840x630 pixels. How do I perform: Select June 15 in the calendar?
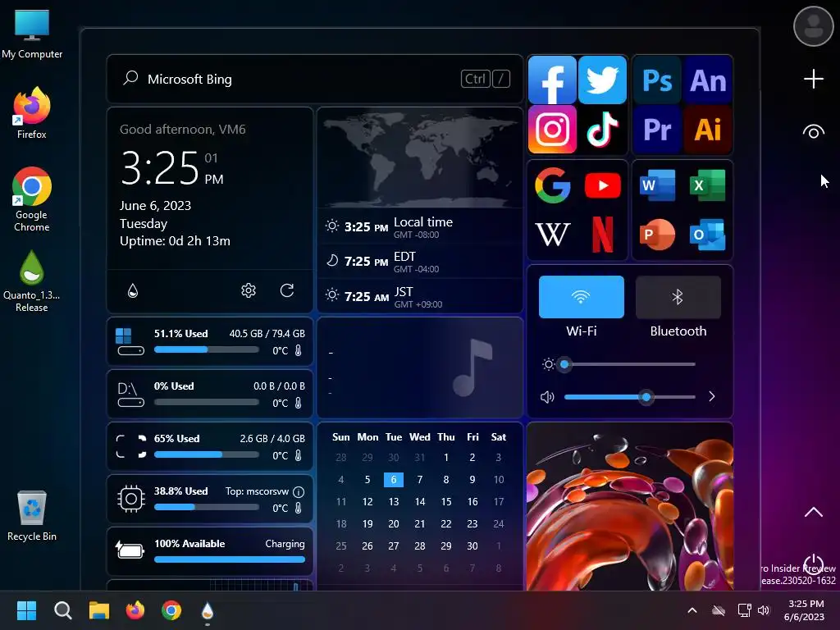pyautogui.click(x=445, y=501)
